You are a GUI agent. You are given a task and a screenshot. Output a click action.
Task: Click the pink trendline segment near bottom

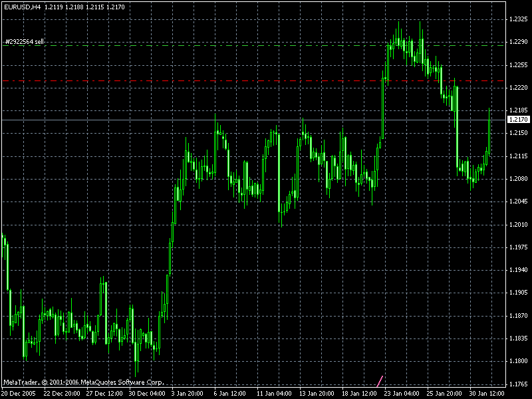(x=380, y=381)
